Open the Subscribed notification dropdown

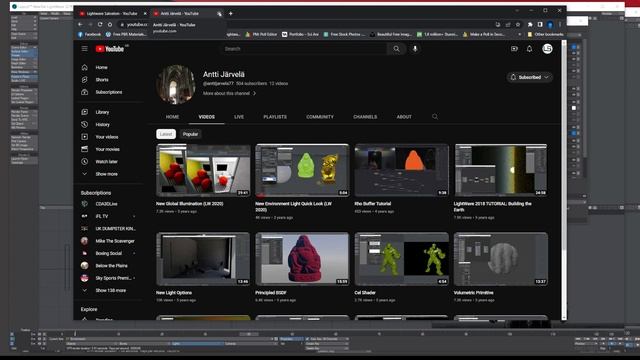click(530, 77)
